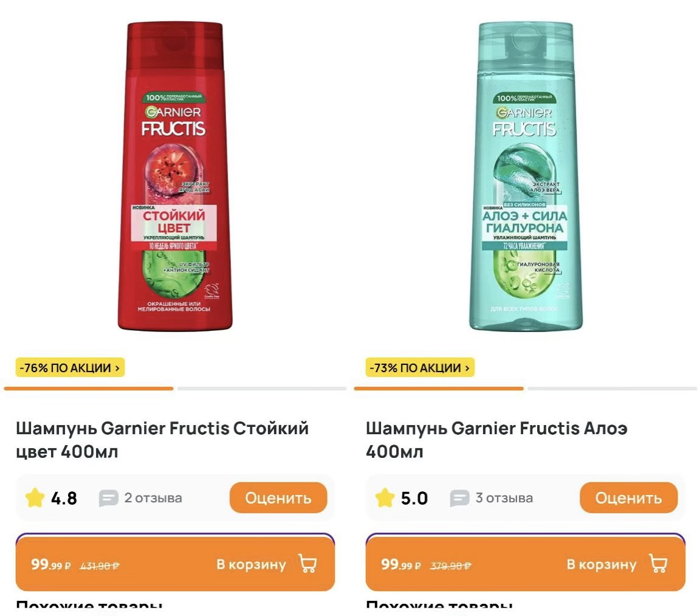Open the Шампунь Garnier Fructis Стойкий цвет title
This screenshot has height=616, width=700.
[162, 440]
